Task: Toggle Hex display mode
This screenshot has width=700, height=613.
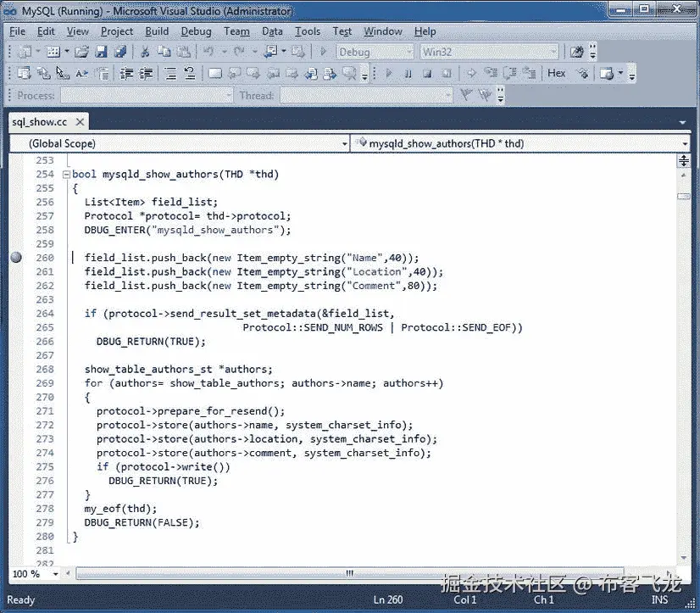Action: pyautogui.click(x=556, y=73)
